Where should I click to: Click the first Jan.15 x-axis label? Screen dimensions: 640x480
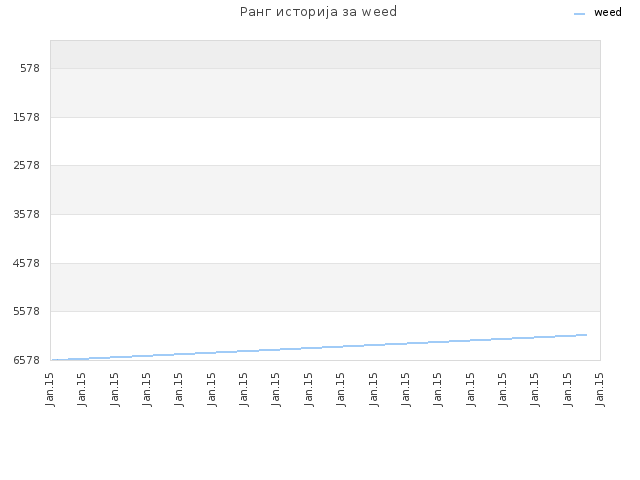click(x=50, y=389)
